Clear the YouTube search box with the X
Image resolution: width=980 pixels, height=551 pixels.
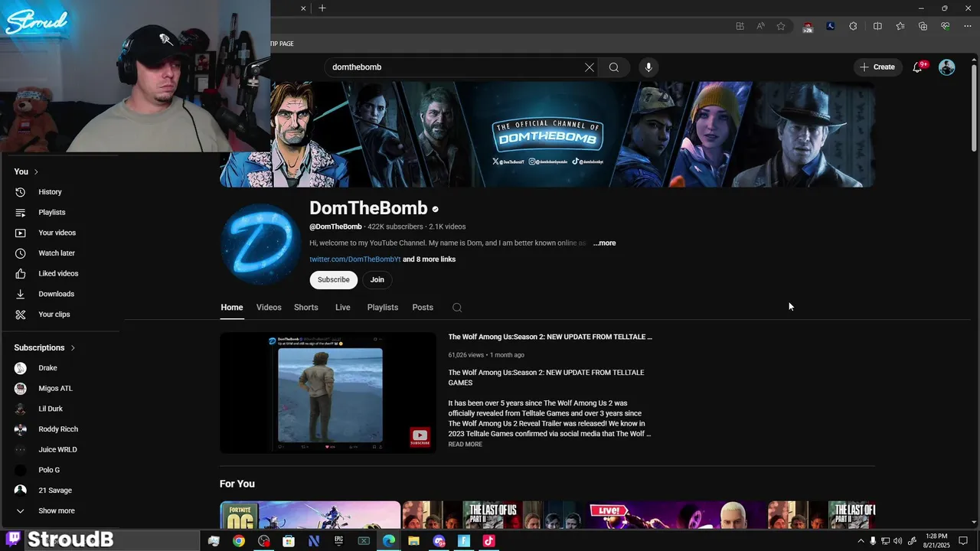590,67
